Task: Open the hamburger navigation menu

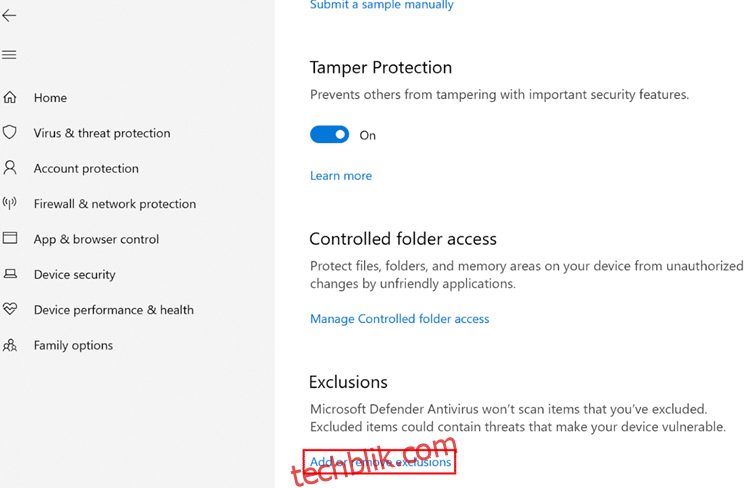Action: pyautogui.click(x=9, y=54)
